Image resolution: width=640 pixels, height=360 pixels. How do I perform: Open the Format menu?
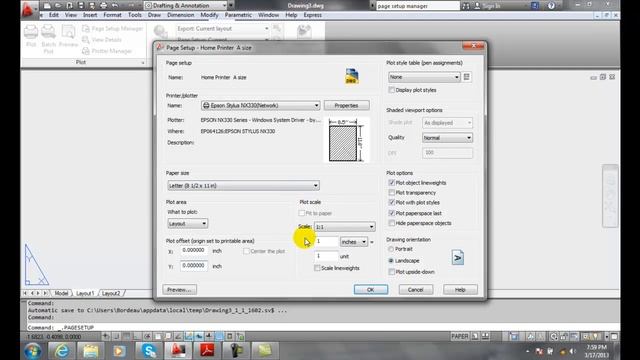point(112,15)
